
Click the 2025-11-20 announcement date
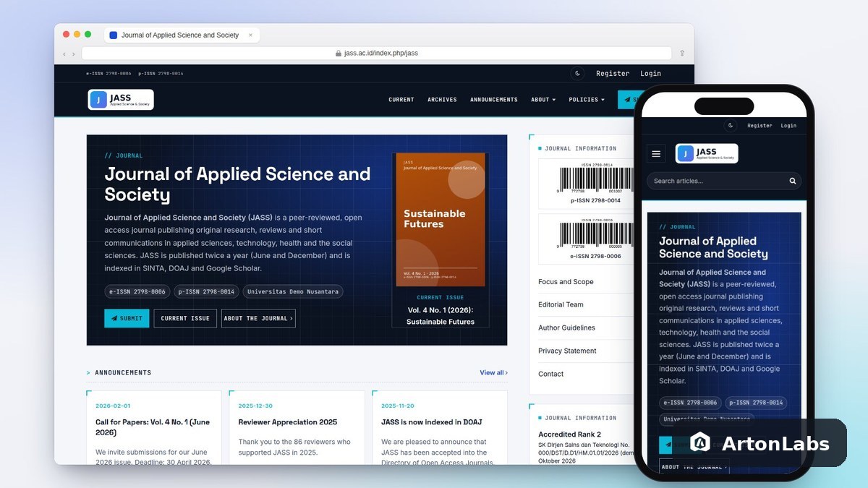pyautogui.click(x=399, y=406)
